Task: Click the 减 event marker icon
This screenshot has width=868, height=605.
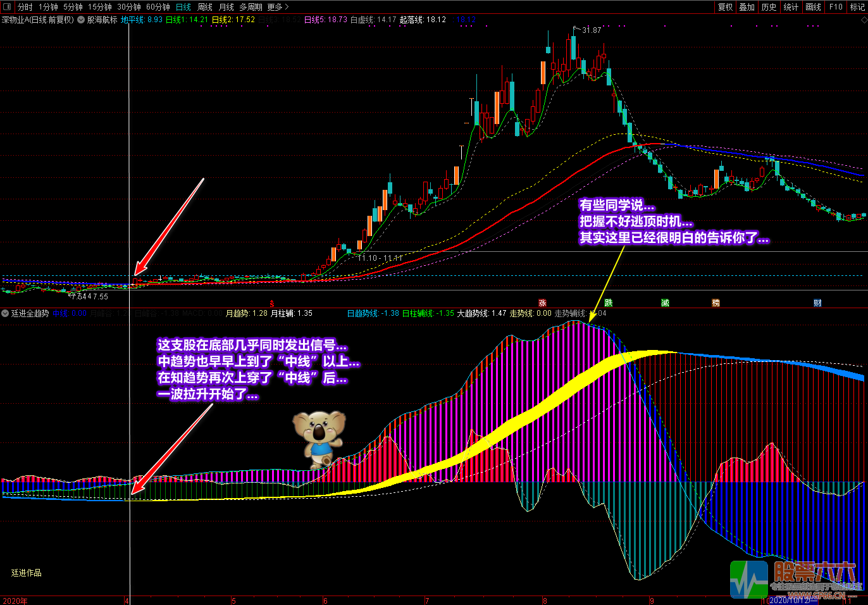Action: 665,303
